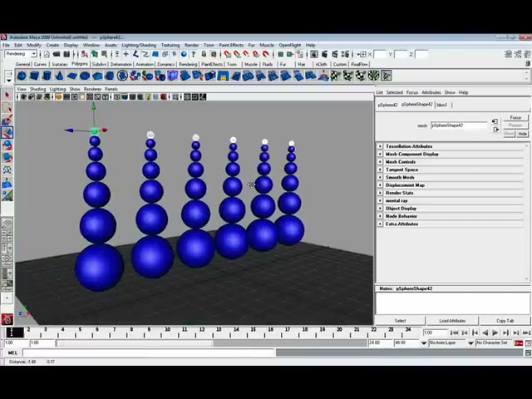The width and height of the screenshot is (532, 399).
Task: Select the Rotate tool in toolbox
Action: [7, 145]
